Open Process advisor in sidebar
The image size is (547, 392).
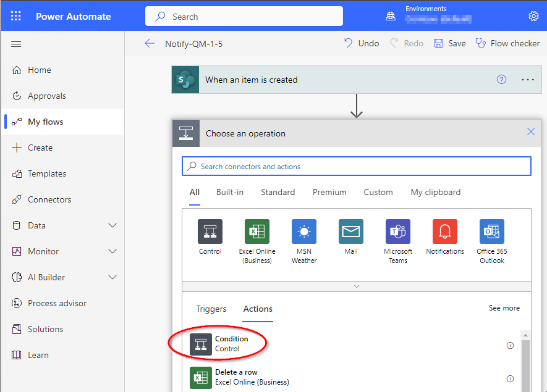click(x=63, y=303)
